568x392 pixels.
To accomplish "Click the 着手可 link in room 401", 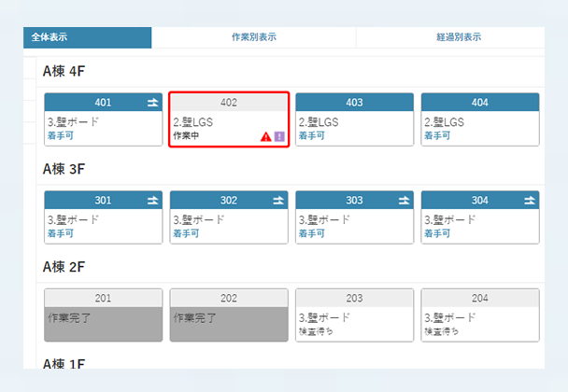I will pyautogui.click(x=60, y=135).
